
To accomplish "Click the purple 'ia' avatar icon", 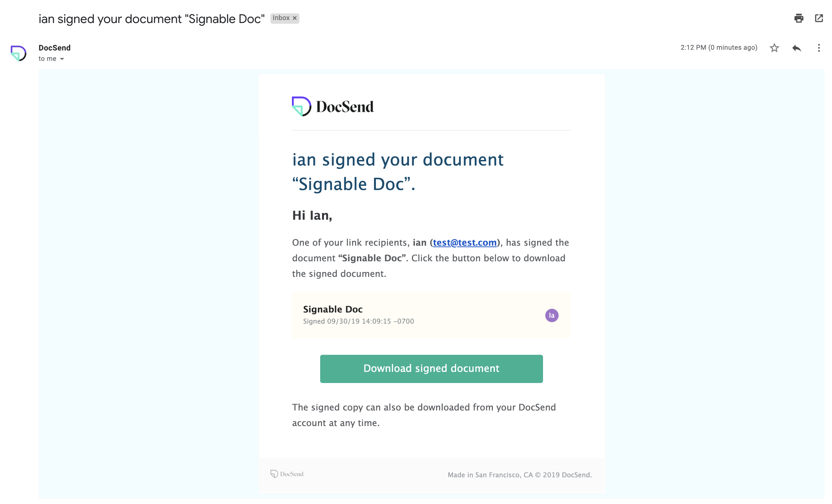I will click(x=552, y=315).
